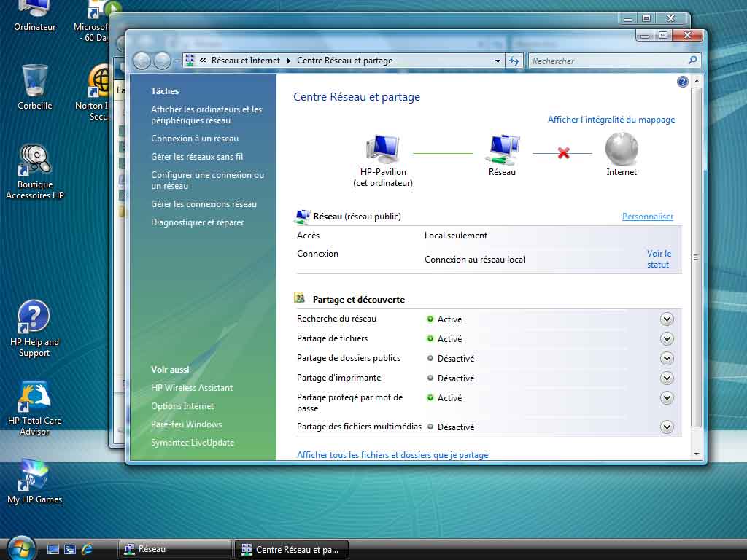Expand Partage de dossiers publics section
Image resolution: width=747 pixels, height=560 pixels.
pyautogui.click(x=667, y=358)
